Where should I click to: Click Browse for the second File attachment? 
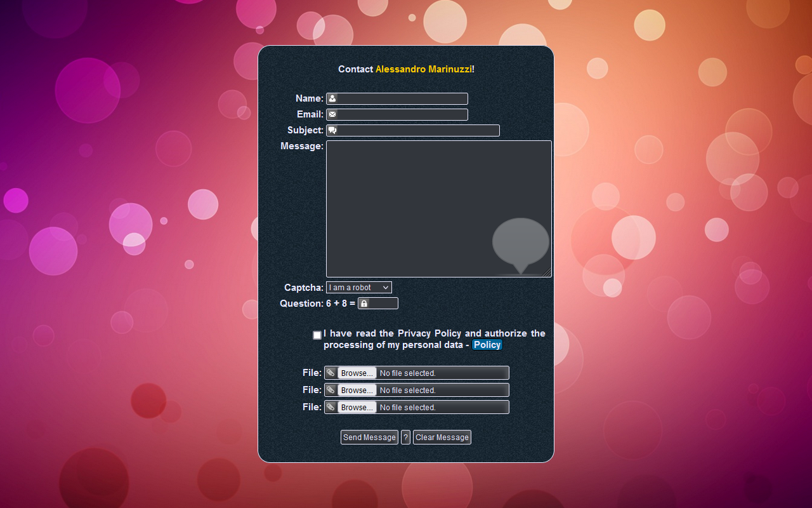pyautogui.click(x=356, y=390)
